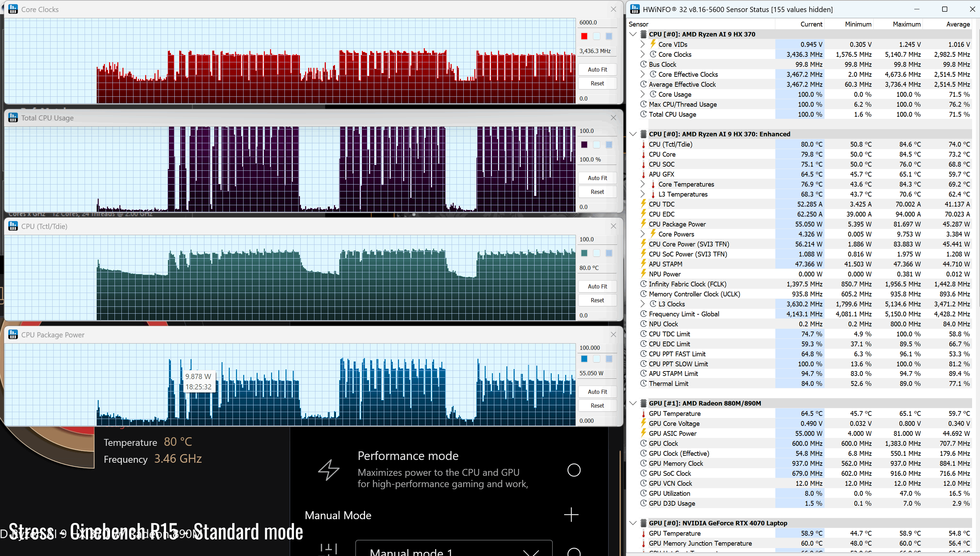This screenshot has height=556, width=980.
Task: Click the Performance mode lightning bolt icon
Action: (329, 470)
